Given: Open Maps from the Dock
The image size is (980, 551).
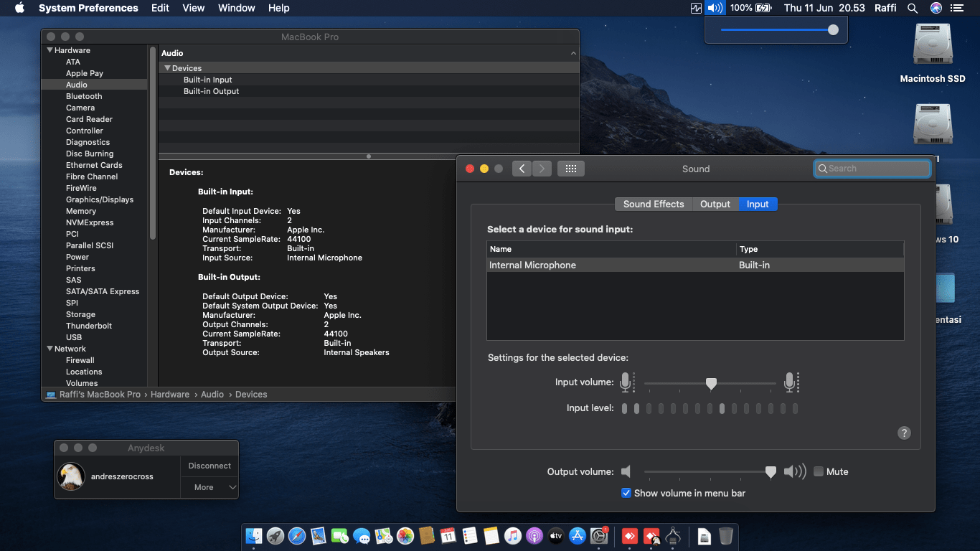Looking at the screenshot, I should tap(384, 535).
